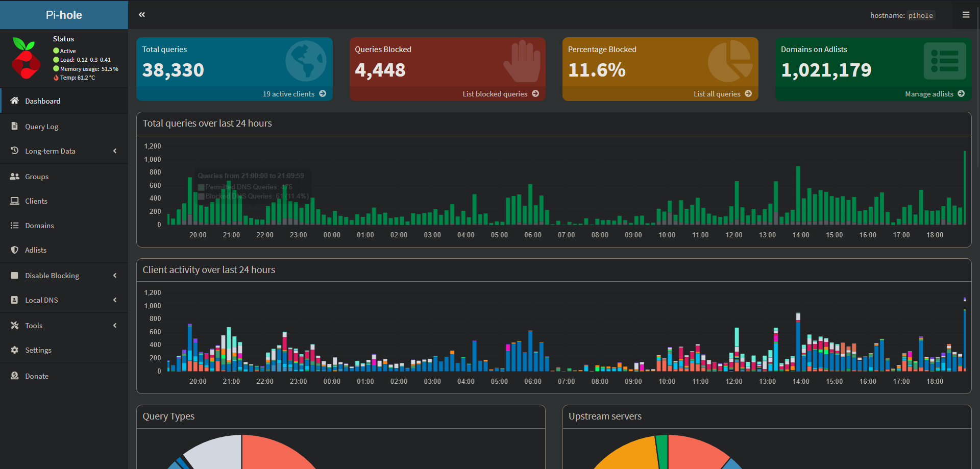Follow the Manage adlists link
The height and width of the screenshot is (469, 980).
(873, 93)
